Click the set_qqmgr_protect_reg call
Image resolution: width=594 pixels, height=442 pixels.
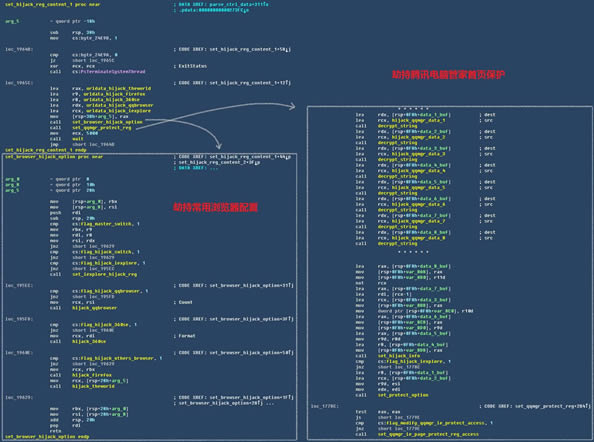[102, 128]
